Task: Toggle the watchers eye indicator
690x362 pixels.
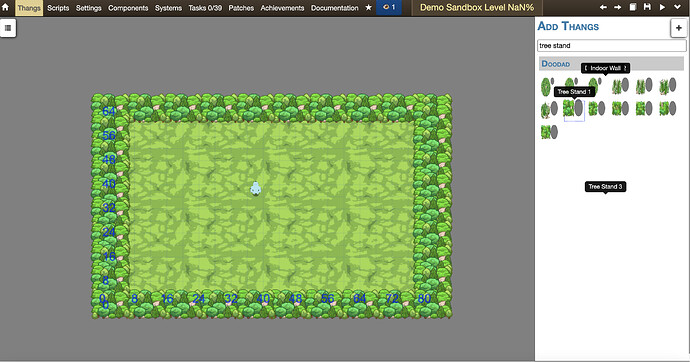Action: click(389, 8)
